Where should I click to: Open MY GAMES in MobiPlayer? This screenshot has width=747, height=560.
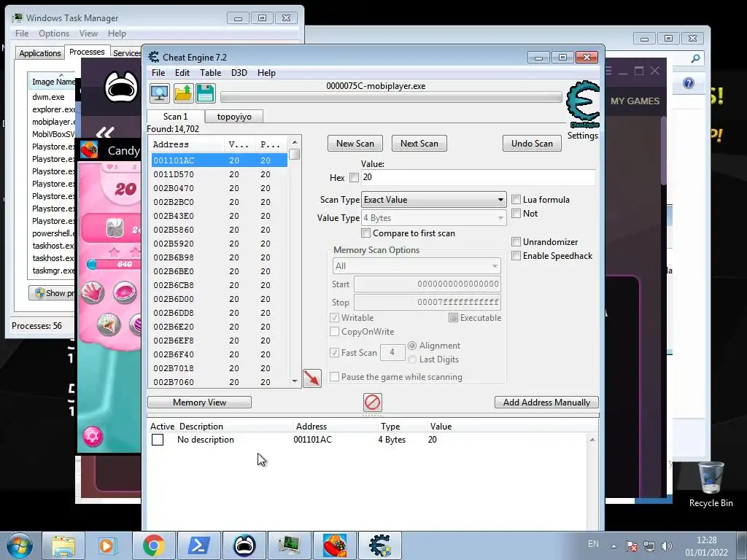(635, 101)
